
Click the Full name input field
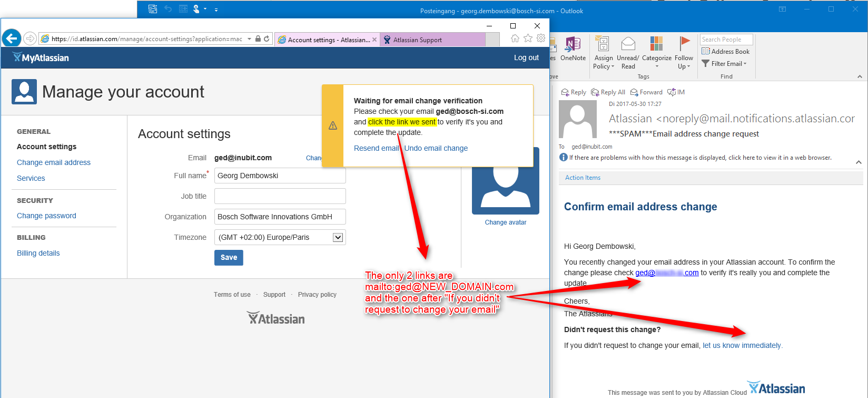click(x=280, y=176)
